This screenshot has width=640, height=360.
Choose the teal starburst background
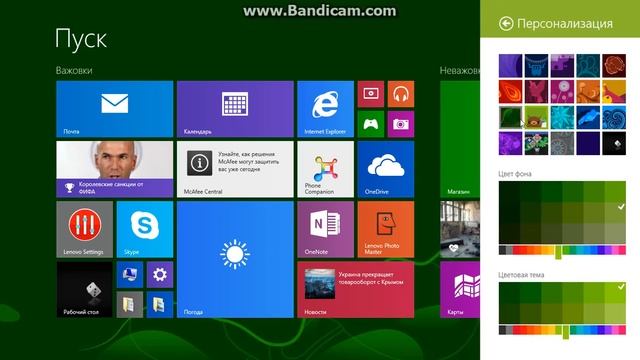(x=562, y=117)
